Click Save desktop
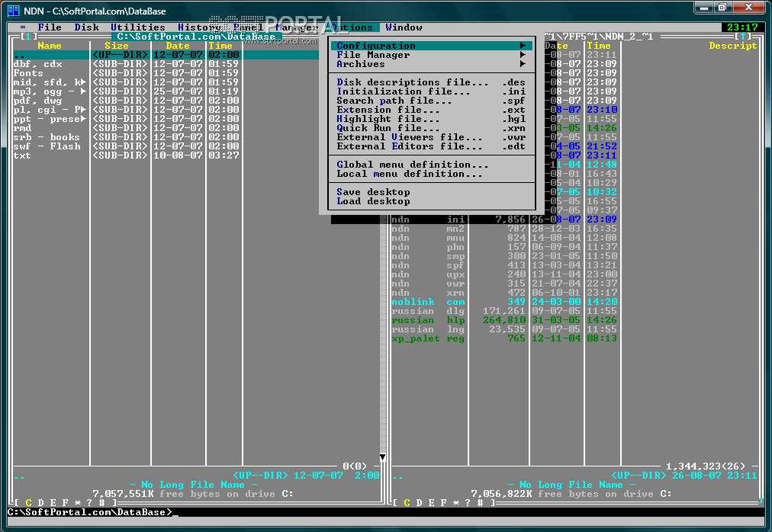772x532 pixels. 431,192
